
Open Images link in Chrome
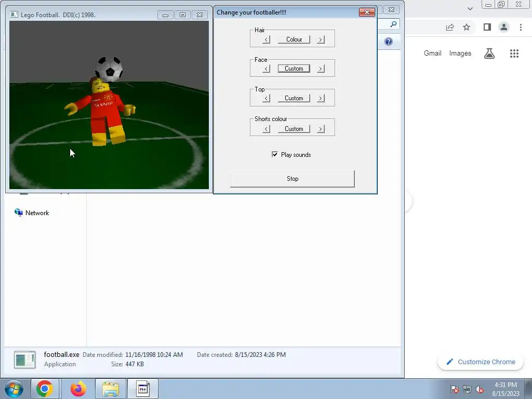pos(460,54)
